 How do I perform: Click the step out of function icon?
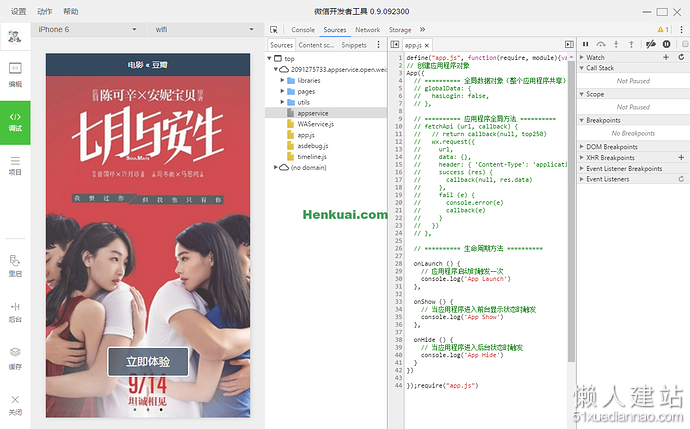[x=631, y=44]
